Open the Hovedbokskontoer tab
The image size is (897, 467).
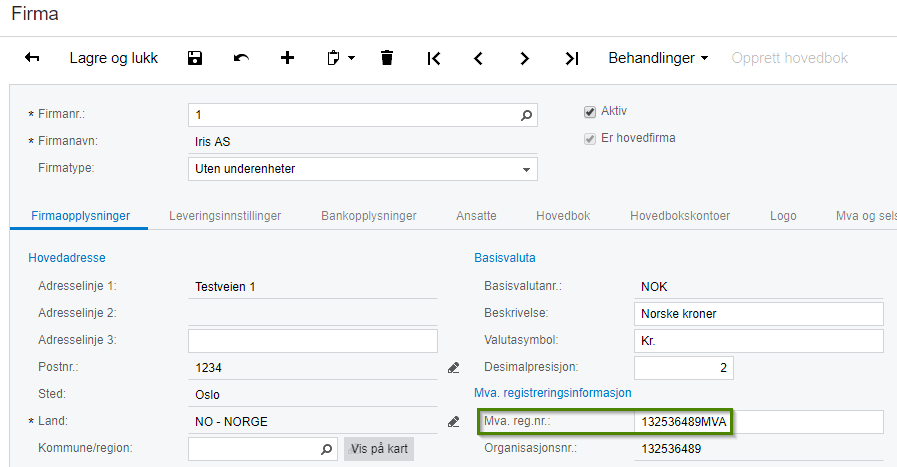[x=680, y=216]
